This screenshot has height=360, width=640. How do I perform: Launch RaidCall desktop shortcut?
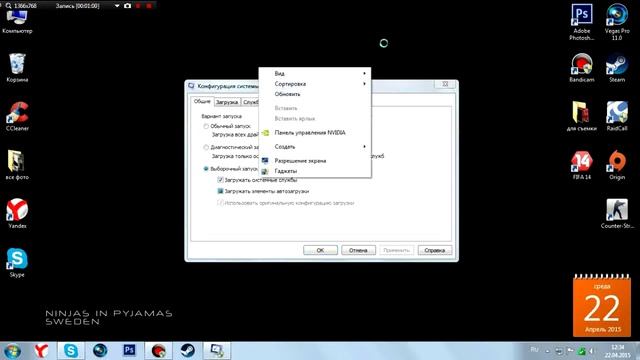pyautogui.click(x=617, y=116)
